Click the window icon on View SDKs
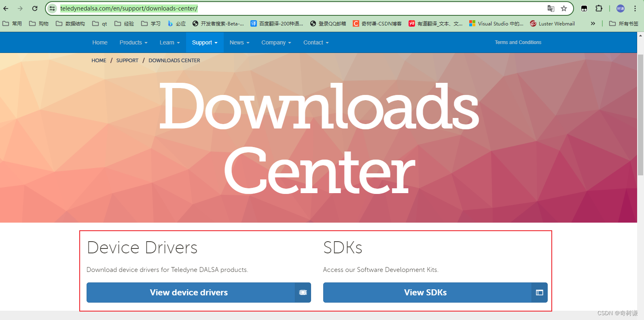 (x=539, y=293)
